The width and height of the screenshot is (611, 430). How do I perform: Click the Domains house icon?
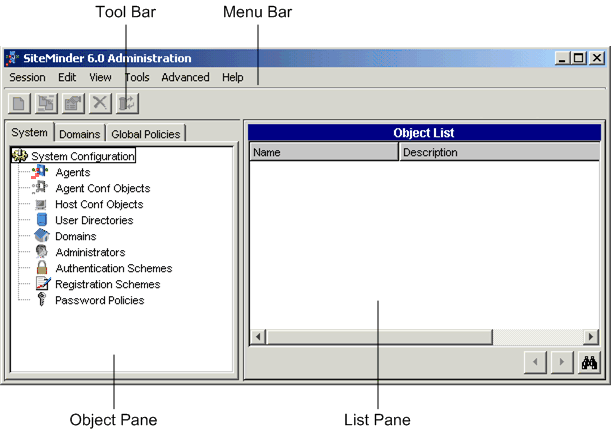(x=42, y=236)
